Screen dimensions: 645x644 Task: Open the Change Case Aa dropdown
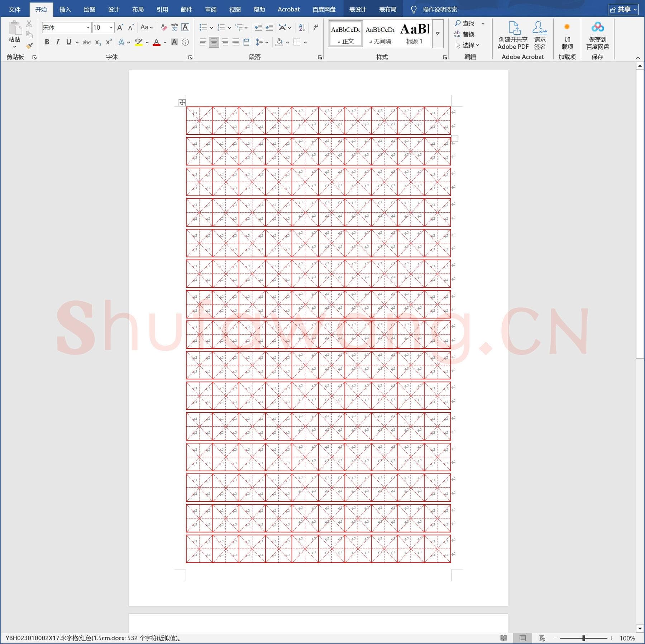click(147, 27)
